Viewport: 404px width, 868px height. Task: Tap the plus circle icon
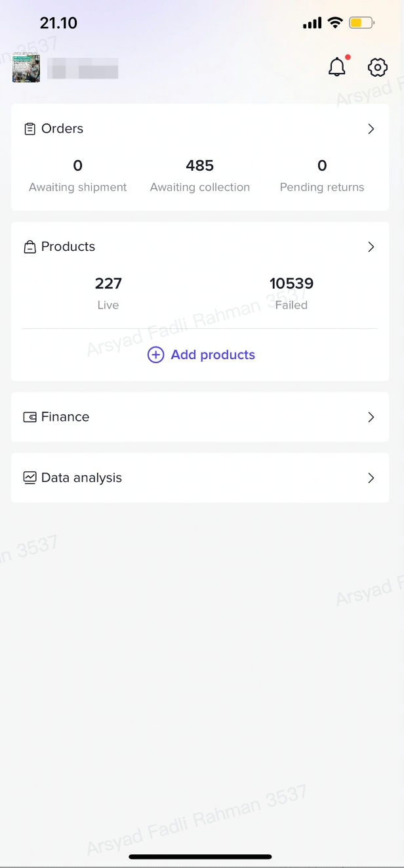click(155, 355)
